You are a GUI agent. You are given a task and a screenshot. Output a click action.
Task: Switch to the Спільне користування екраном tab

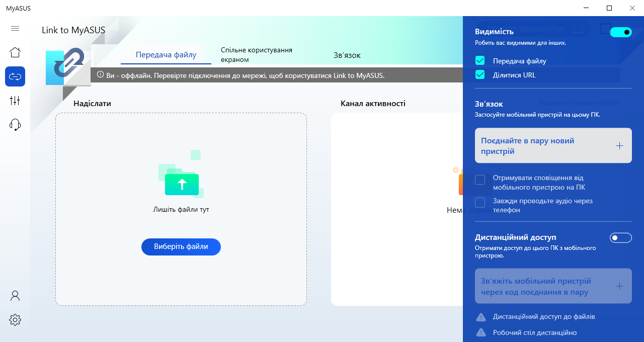pos(257,55)
